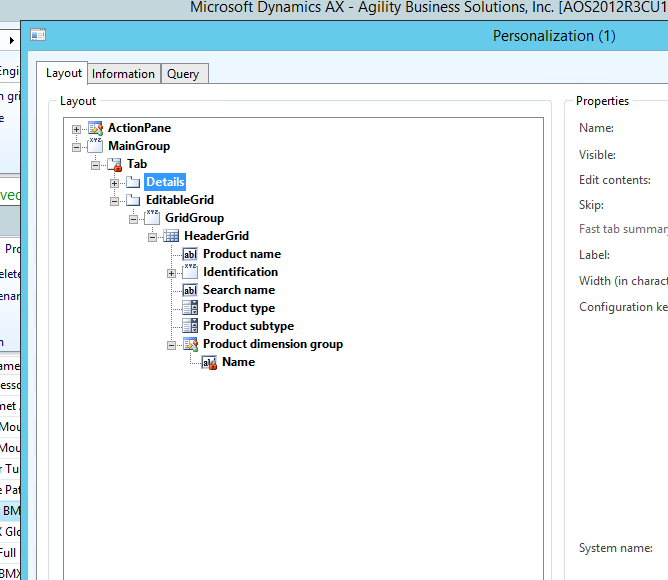668x580 pixels.
Task: Open the Information tab
Action: coord(124,74)
